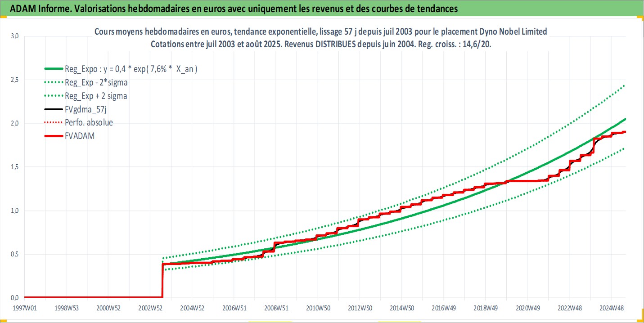Click x-axis label 2006W51
The width and height of the screenshot is (644, 323).
pos(234,309)
